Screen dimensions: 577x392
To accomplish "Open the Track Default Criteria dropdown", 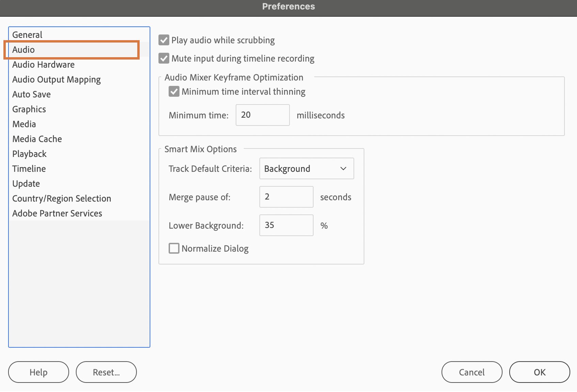I will 307,169.
